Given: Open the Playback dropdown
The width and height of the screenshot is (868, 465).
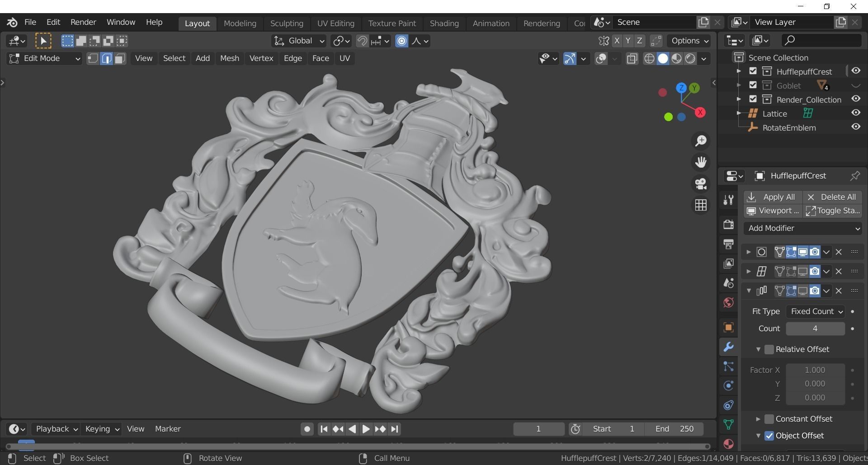Looking at the screenshot, I should 56,429.
